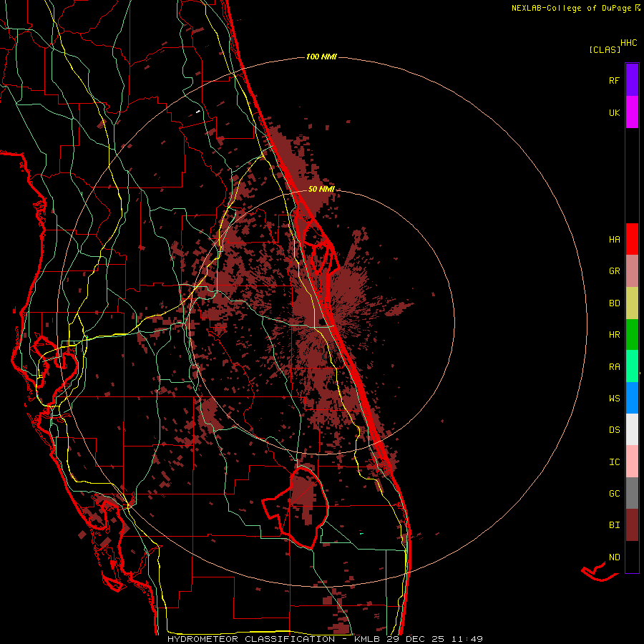
Task: Click the IC light-pink legend color
Action: coord(632,462)
